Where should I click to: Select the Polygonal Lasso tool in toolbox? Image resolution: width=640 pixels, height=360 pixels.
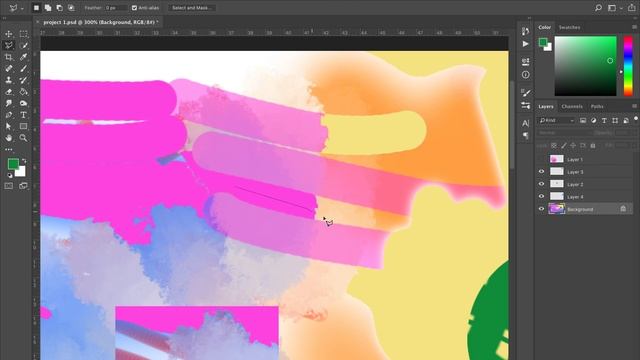[9, 45]
